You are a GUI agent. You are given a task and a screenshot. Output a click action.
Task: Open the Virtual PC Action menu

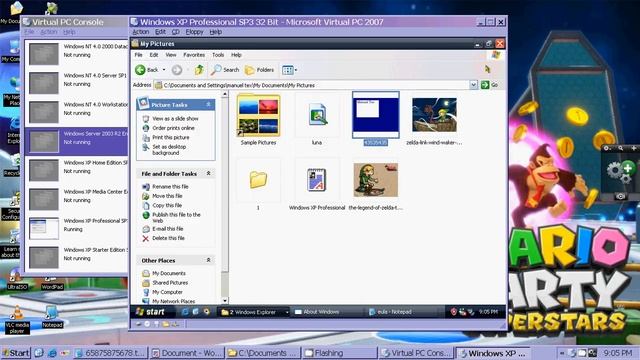(141, 32)
